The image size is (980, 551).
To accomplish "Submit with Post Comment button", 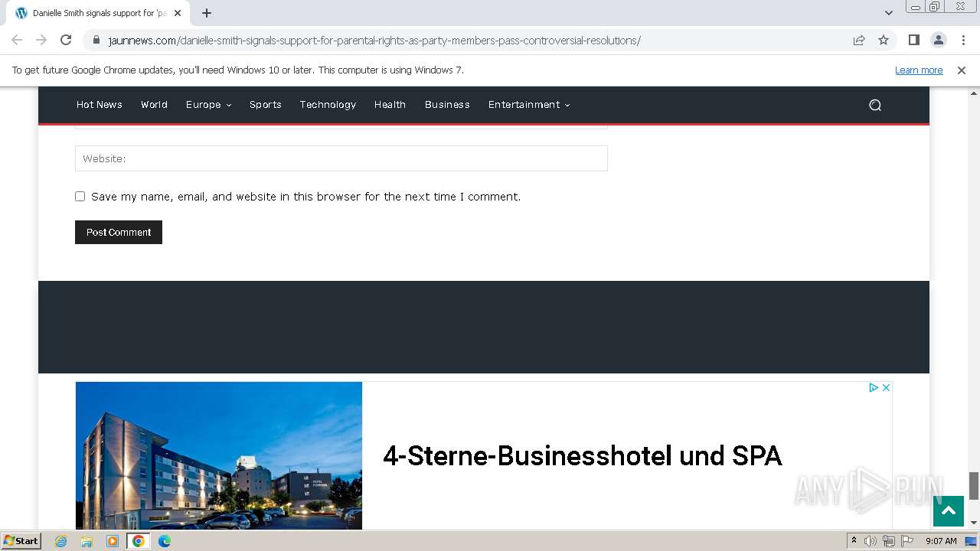I will 119,233.
